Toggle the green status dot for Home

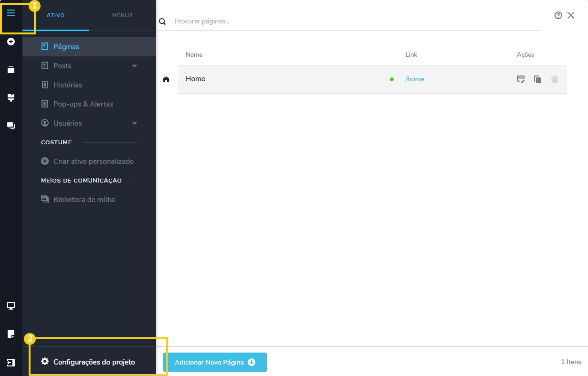[x=392, y=79]
